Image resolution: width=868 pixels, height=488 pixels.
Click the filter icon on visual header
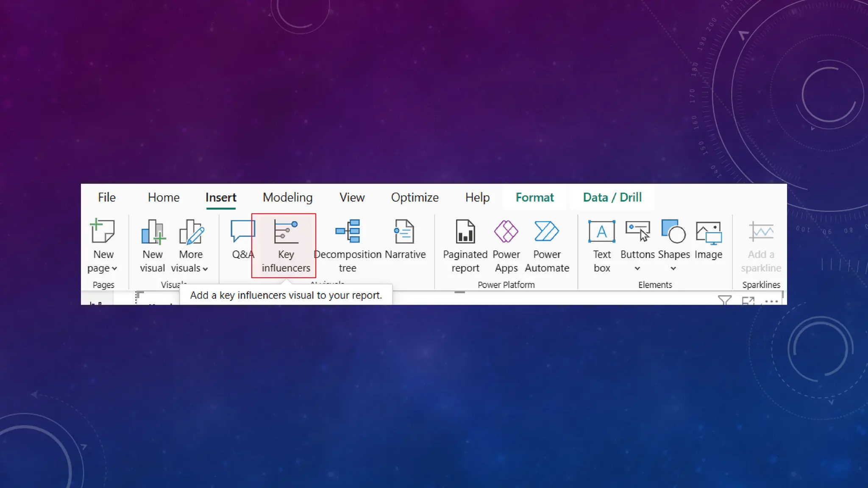coord(725,300)
